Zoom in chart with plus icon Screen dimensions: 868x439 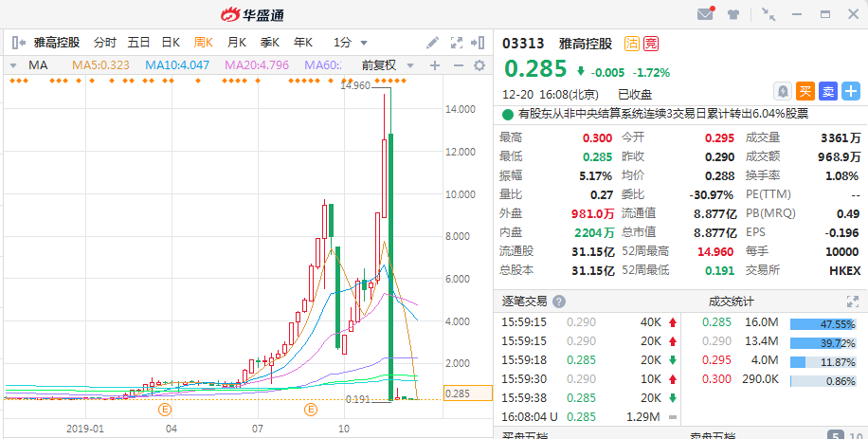tap(435, 65)
